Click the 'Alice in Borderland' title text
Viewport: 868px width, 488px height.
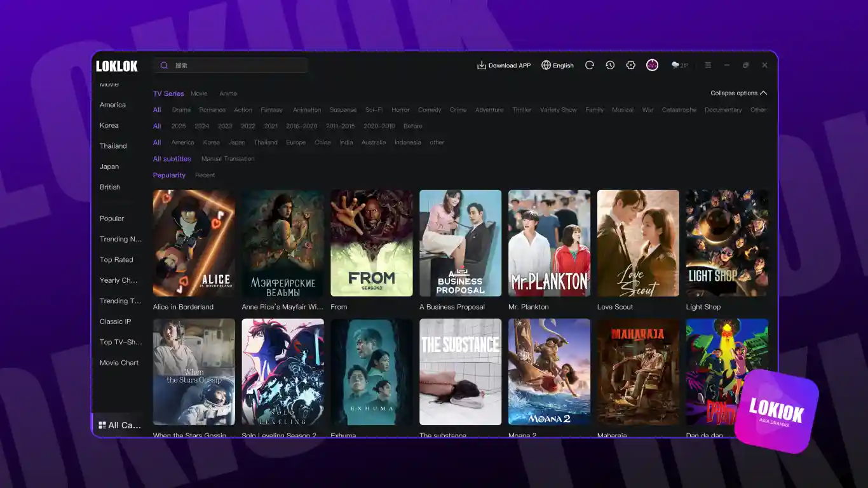[183, 307]
